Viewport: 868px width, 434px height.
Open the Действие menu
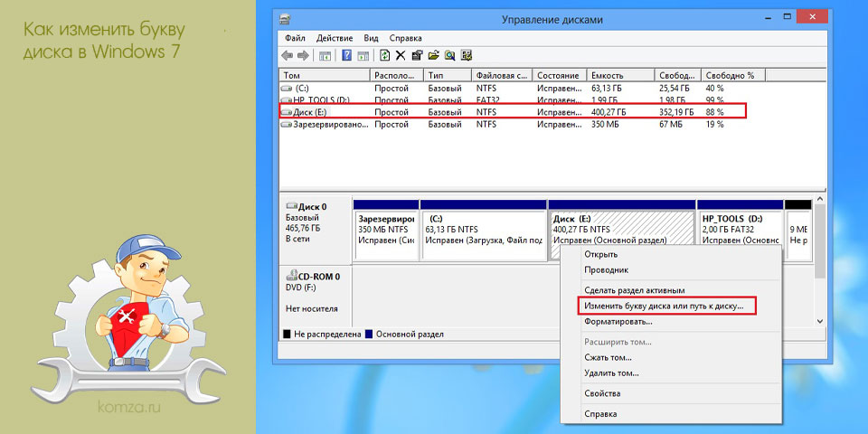(335, 38)
